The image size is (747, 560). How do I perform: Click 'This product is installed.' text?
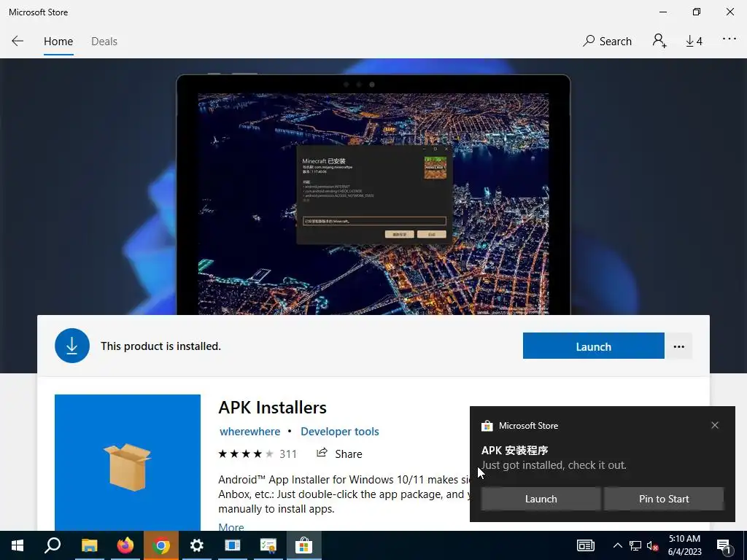point(160,346)
